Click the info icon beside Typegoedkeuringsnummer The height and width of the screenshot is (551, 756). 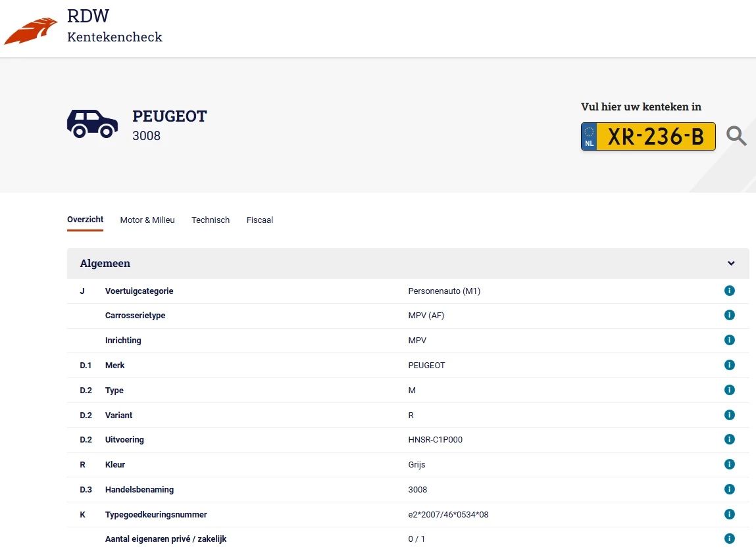[x=729, y=514]
